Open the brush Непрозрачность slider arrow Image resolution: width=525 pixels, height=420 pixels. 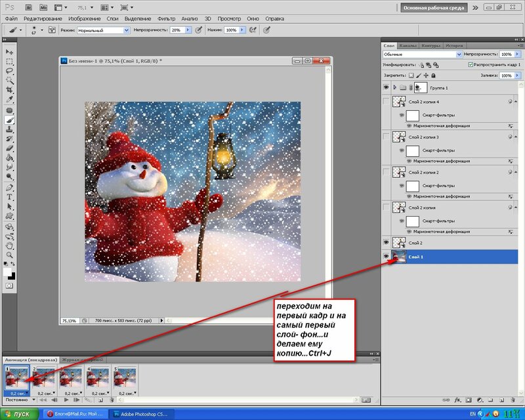(188, 30)
